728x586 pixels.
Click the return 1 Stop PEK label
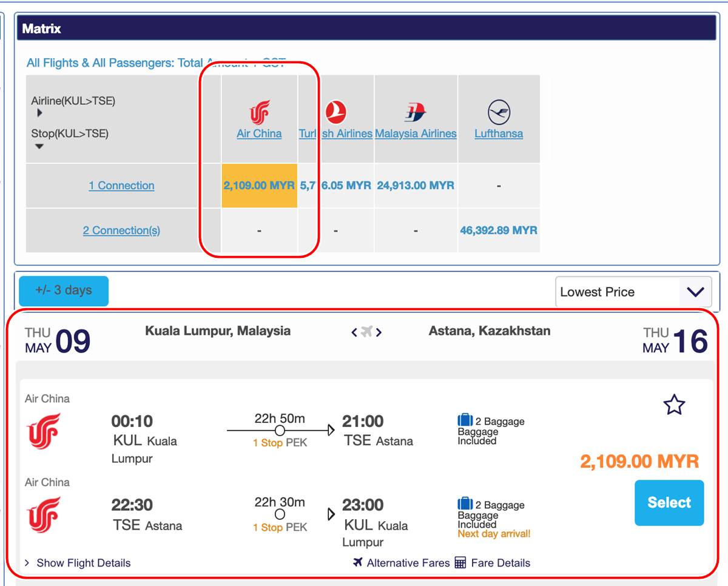pyautogui.click(x=280, y=527)
